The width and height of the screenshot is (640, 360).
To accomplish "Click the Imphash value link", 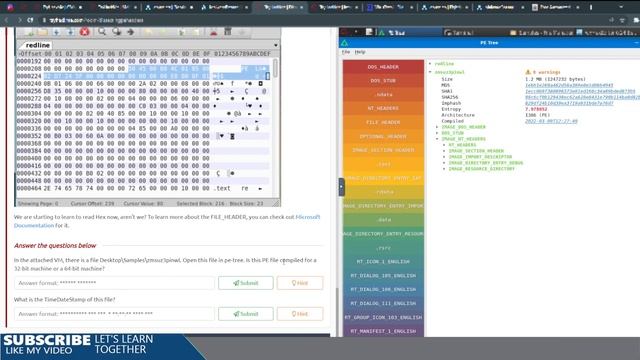I will point(569,103).
